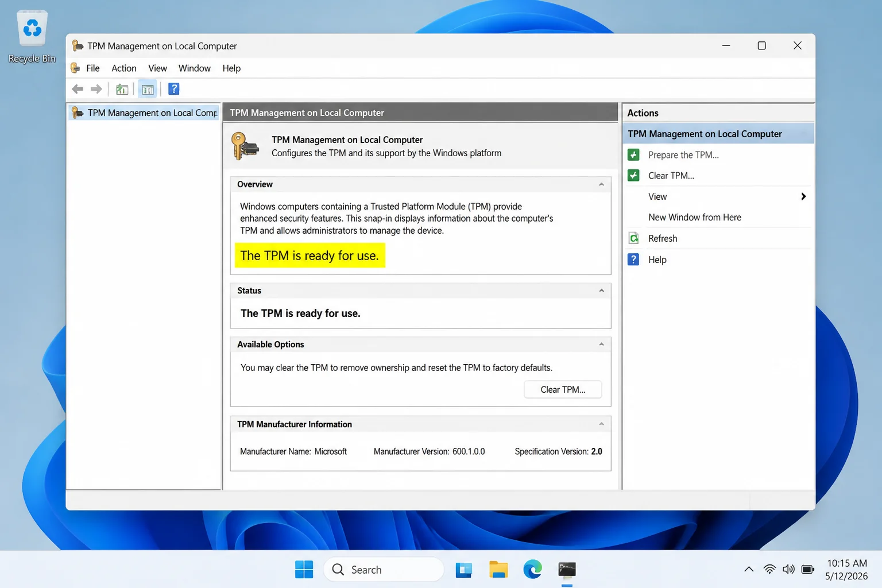Click the Back arrow in toolbar
The height and width of the screenshot is (588, 882).
pos(78,89)
